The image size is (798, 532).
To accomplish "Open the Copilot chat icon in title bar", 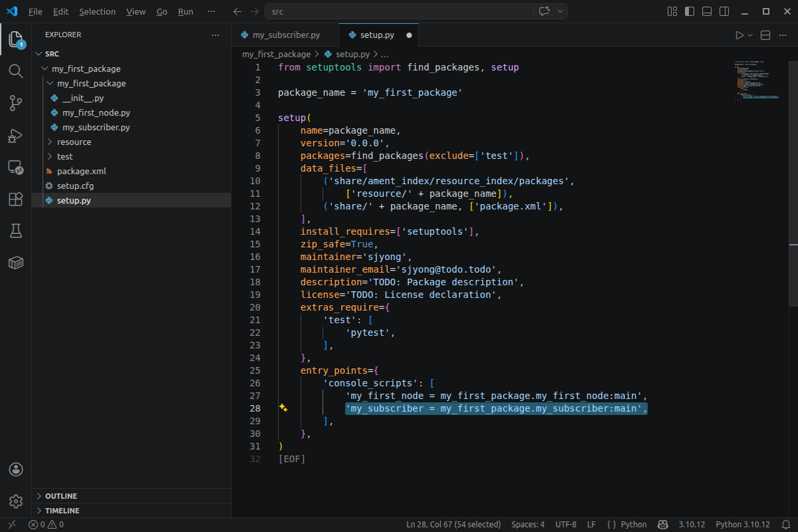I will click(544, 11).
